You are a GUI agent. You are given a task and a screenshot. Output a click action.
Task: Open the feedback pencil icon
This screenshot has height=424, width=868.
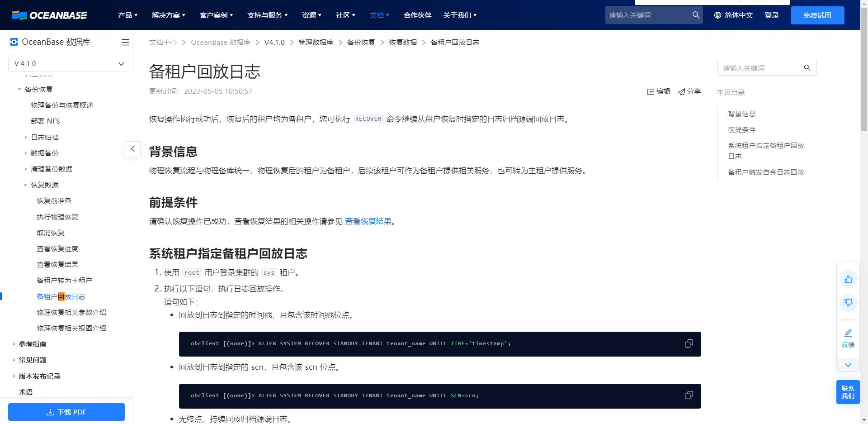click(x=848, y=333)
